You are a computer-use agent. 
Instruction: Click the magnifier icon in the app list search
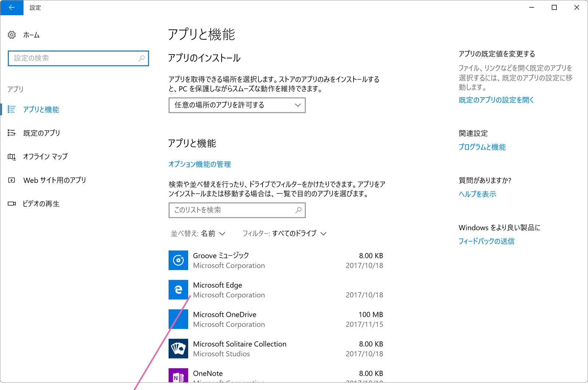(298, 210)
